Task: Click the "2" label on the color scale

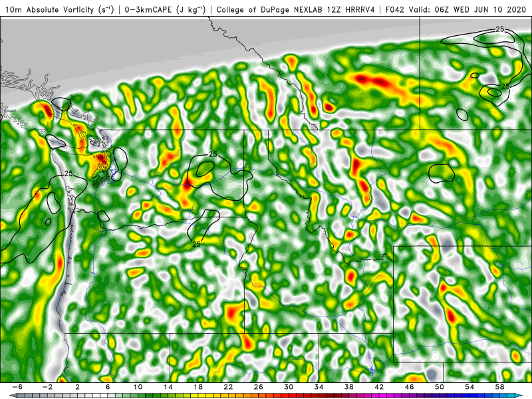Action: click(77, 387)
